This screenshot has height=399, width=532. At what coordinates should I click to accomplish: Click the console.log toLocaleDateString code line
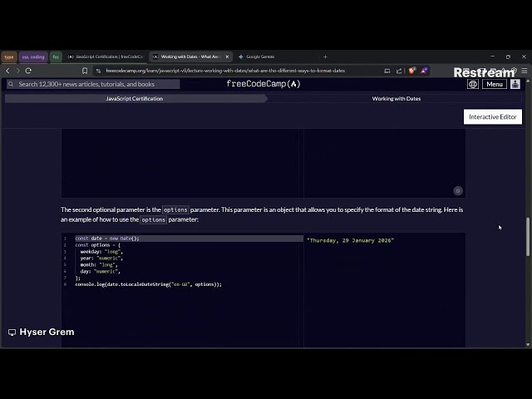click(148, 284)
